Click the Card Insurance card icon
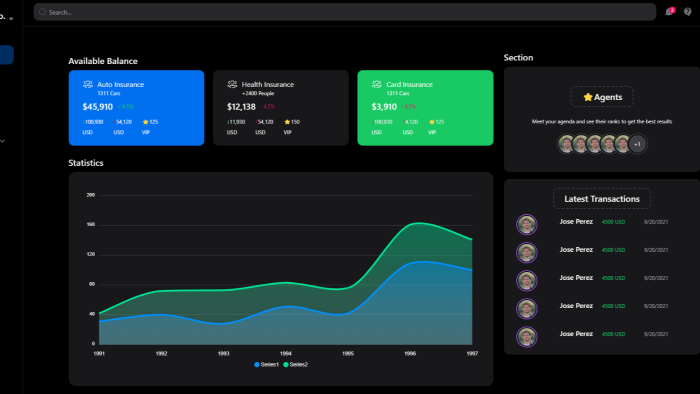Viewport: 700px width, 394px height. click(x=377, y=84)
